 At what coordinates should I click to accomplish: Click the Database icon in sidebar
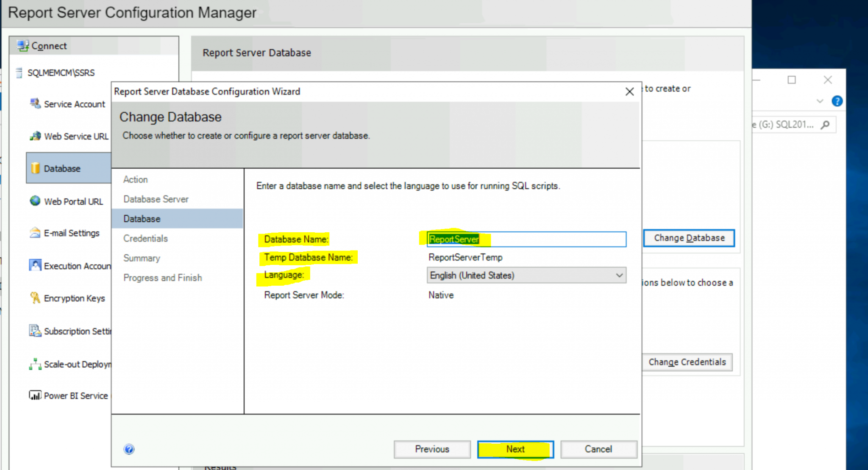click(36, 168)
